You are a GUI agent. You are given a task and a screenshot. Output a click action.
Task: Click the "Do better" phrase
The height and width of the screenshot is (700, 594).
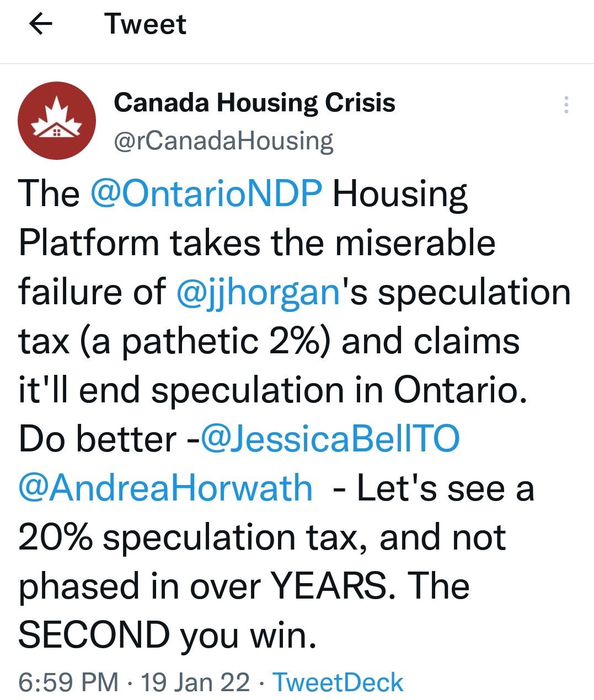(x=98, y=439)
